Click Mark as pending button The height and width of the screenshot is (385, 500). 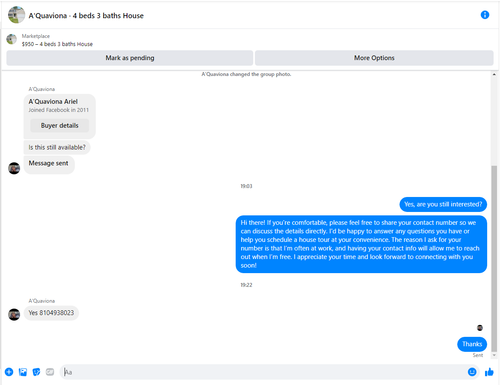130,58
